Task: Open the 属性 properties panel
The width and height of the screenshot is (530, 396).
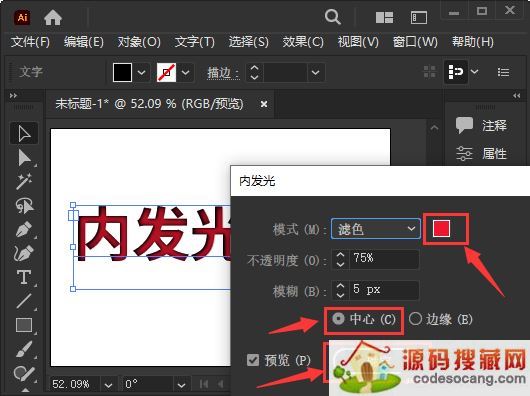Action: pos(481,153)
